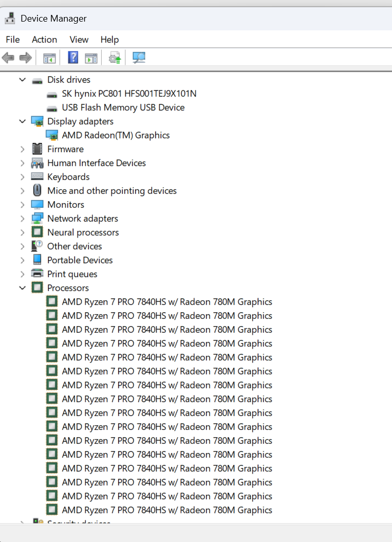
Task: Collapse the Disk drives category
Action: tap(23, 80)
